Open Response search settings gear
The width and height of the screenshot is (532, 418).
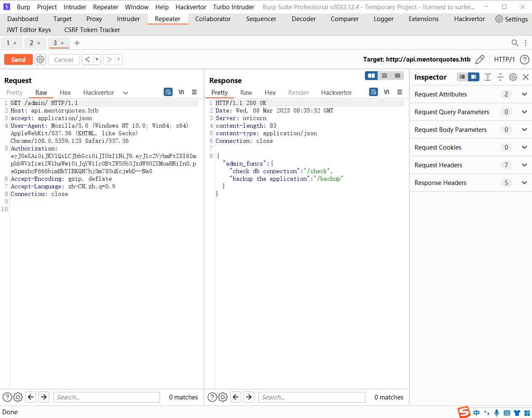(223, 397)
